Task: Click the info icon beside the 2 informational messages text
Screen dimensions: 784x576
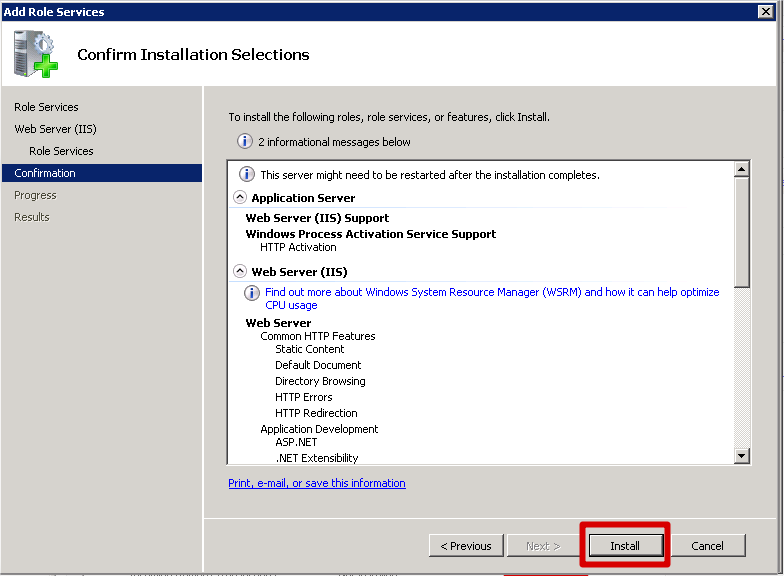Action: (x=244, y=142)
